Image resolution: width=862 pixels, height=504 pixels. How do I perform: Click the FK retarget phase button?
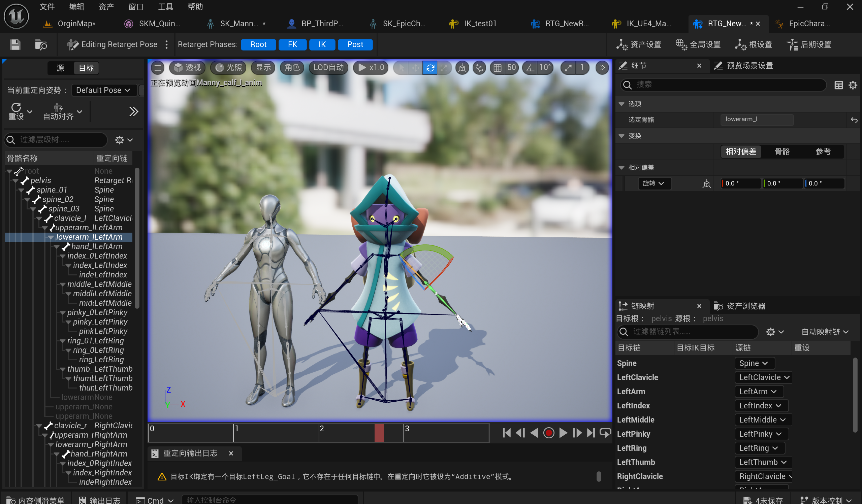tap(292, 44)
